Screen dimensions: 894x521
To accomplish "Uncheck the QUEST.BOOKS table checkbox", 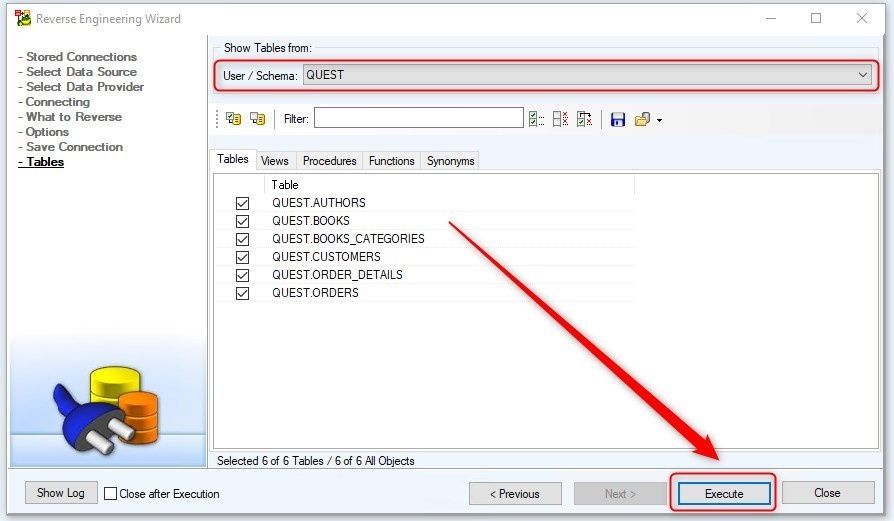I will (x=242, y=221).
